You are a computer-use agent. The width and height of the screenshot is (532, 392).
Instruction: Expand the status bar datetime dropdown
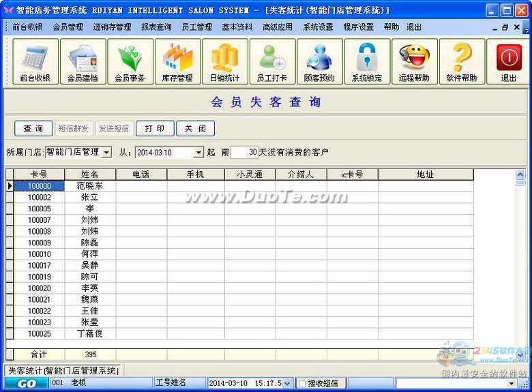coord(286,384)
